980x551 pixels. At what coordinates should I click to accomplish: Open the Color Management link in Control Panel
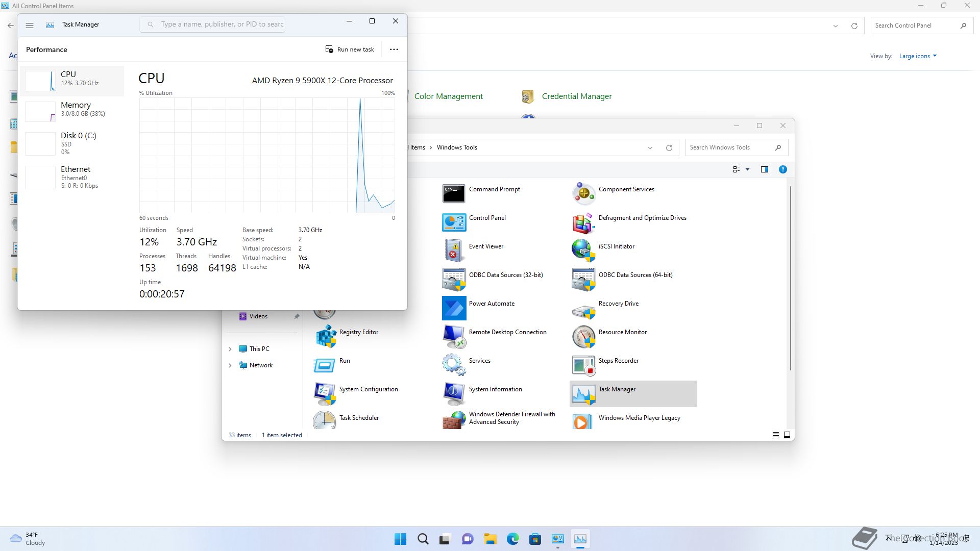click(x=448, y=96)
